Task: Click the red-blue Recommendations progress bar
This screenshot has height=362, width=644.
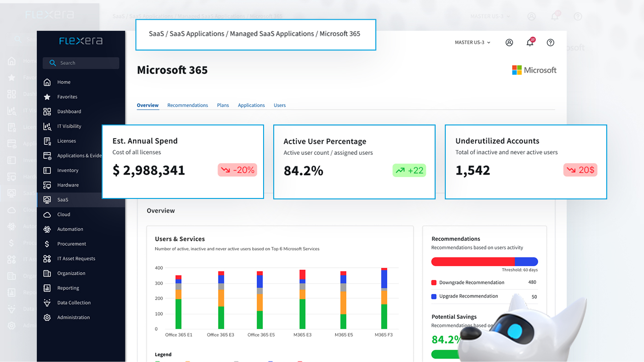Action: pos(484,261)
